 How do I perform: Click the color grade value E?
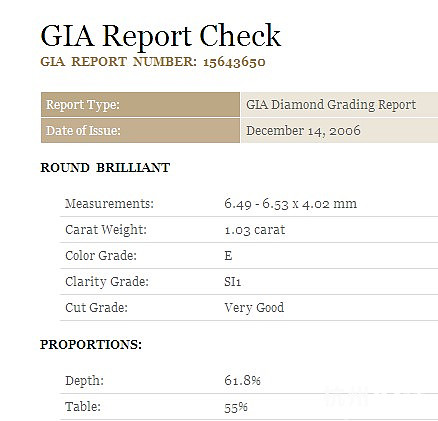point(228,256)
